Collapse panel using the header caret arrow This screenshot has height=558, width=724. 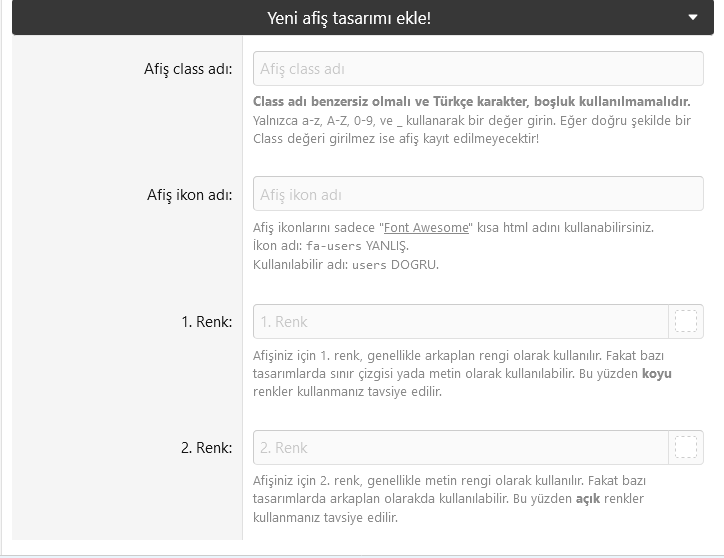click(693, 17)
